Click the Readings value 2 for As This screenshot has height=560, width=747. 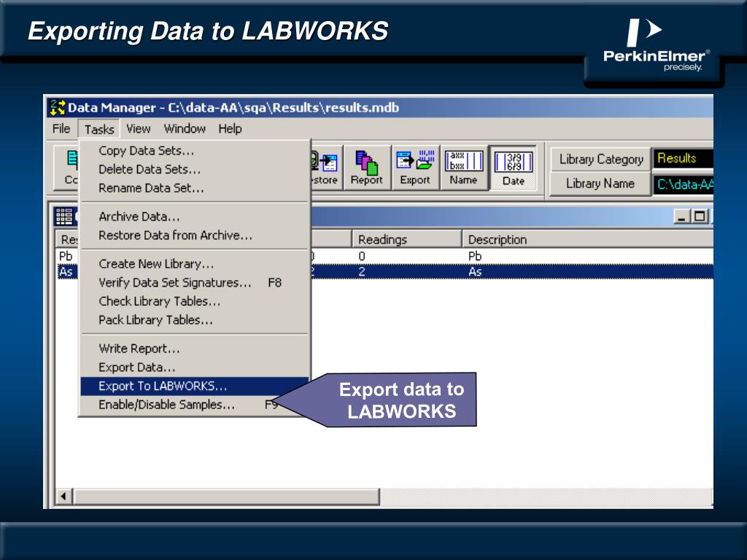362,271
